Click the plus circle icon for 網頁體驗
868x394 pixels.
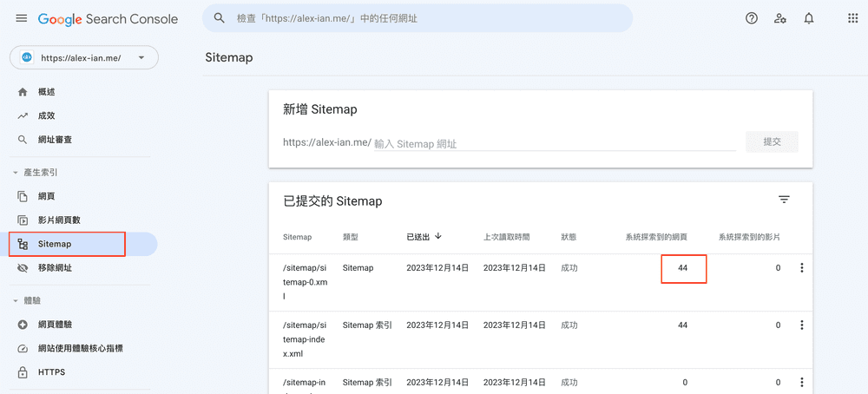tap(23, 325)
